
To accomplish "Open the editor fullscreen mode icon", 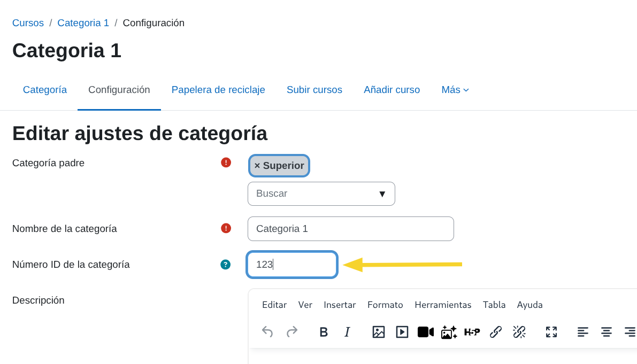I will pyautogui.click(x=551, y=332).
